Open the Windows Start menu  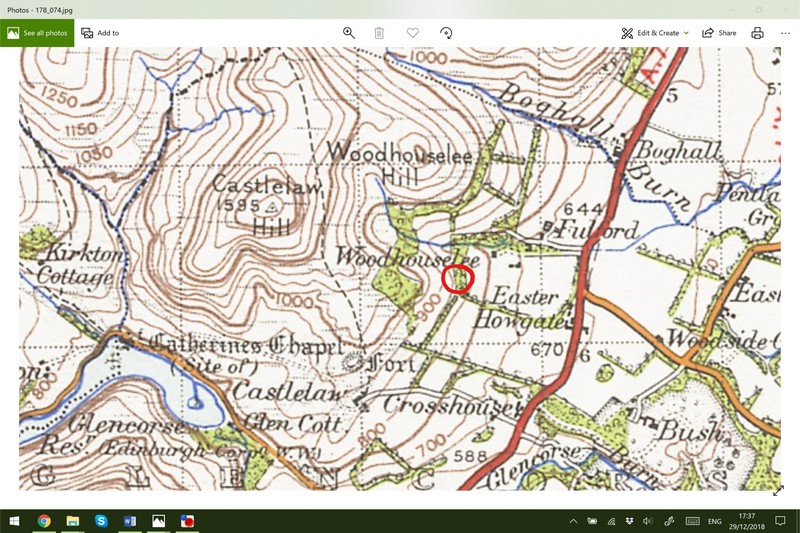14,521
